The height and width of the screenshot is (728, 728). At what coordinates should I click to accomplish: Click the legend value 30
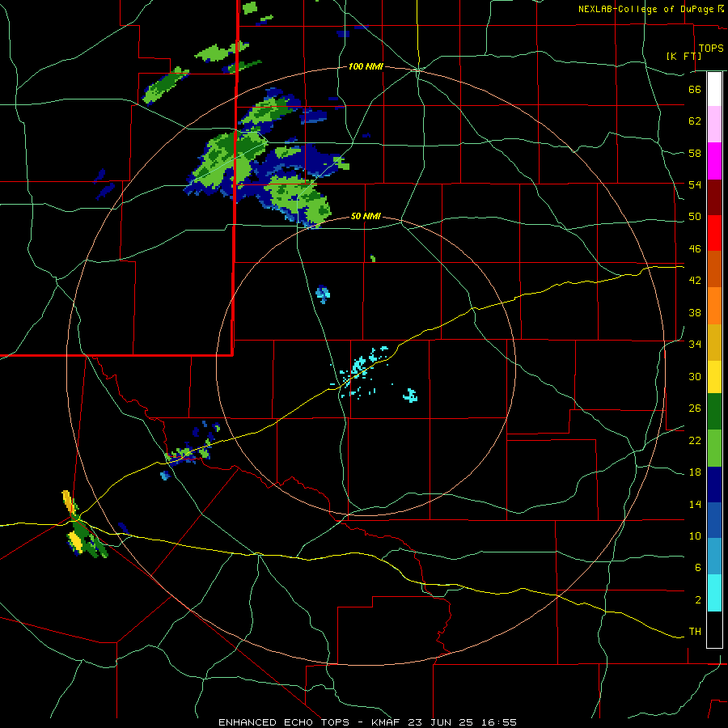(x=695, y=376)
